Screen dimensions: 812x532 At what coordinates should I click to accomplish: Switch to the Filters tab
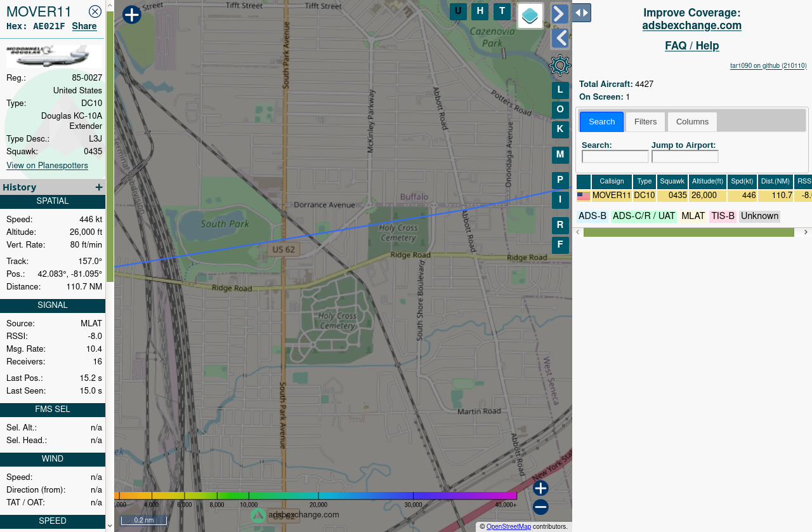pos(645,122)
